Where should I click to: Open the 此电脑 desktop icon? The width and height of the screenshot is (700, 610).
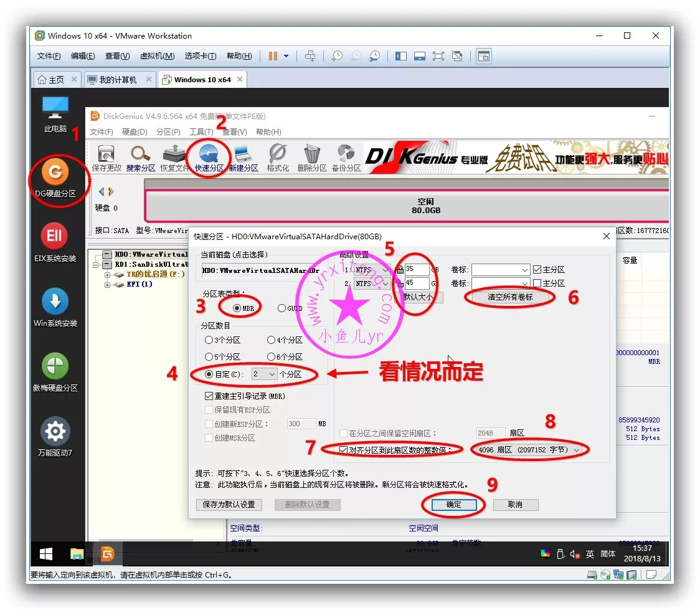pyautogui.click(x=55, y=115)
